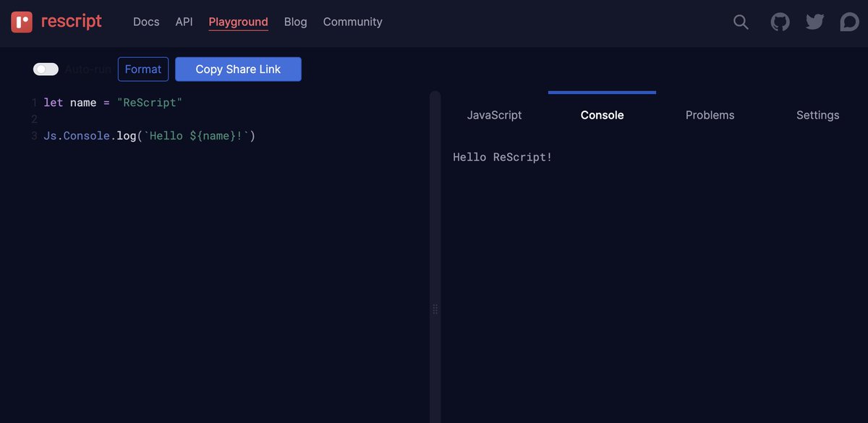Click the Auto-run label text

[88, 69]
